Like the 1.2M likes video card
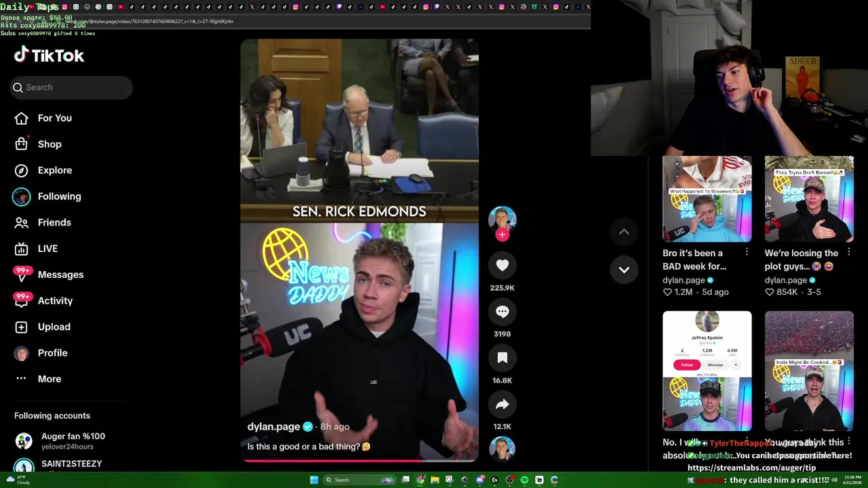 click(667, 292)
